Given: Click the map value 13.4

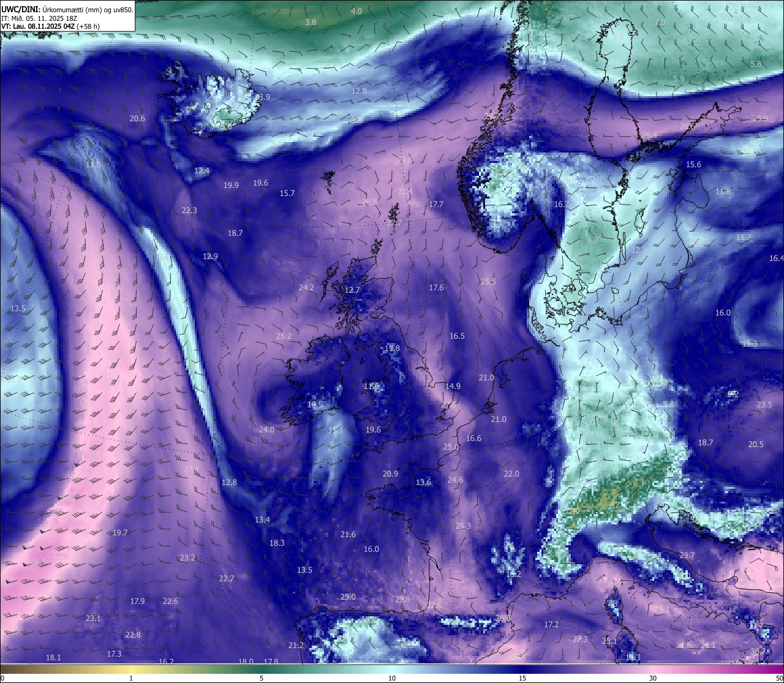Looking at the screenshot, I should pyautogui.click(x=262, y=520).
